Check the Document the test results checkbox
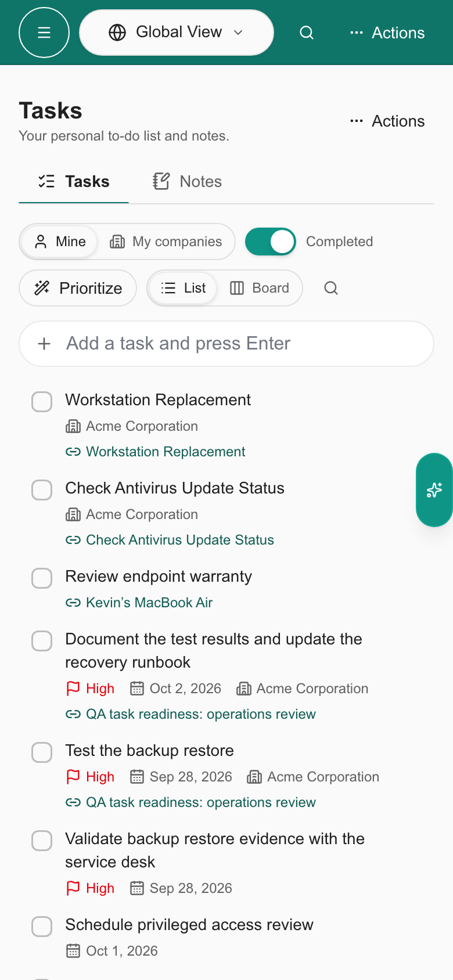 click(x=42, y=640)
